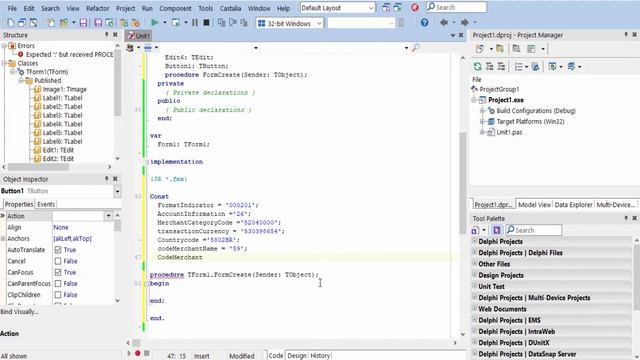The image size is (640, 360).
Task: Click the red record macro icon
Action: (x=138, y=353)
